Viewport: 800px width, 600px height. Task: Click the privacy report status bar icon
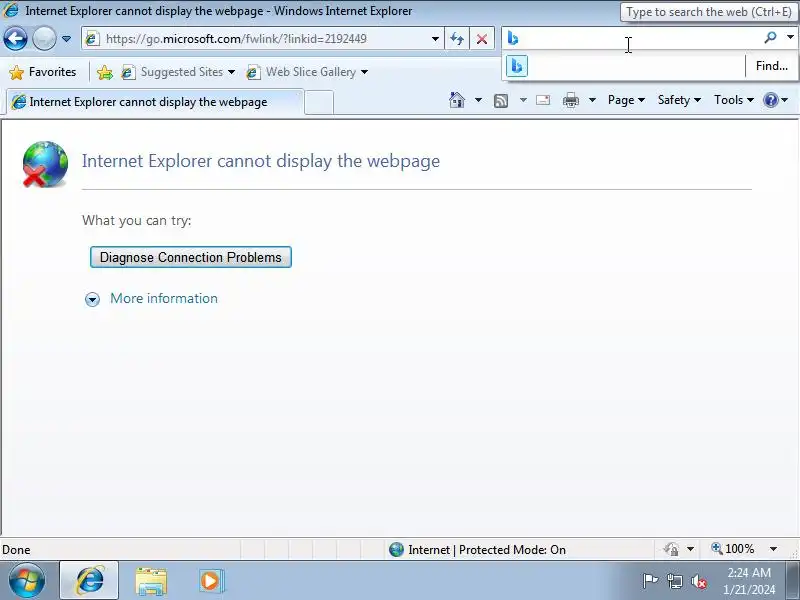pyautogui.click(x=671, y=549)
